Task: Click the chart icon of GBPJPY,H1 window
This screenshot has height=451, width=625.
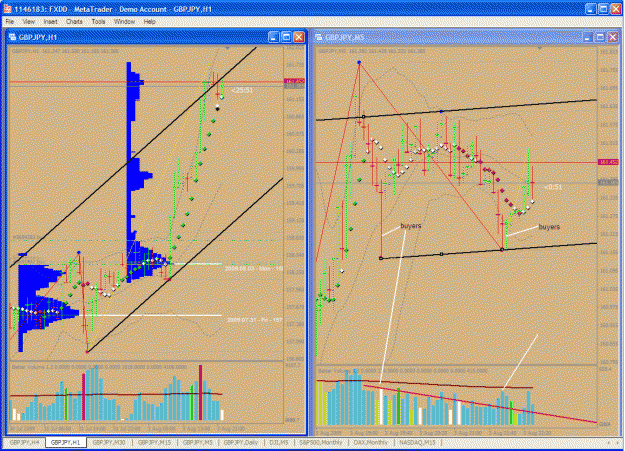Action: [12, 37]
